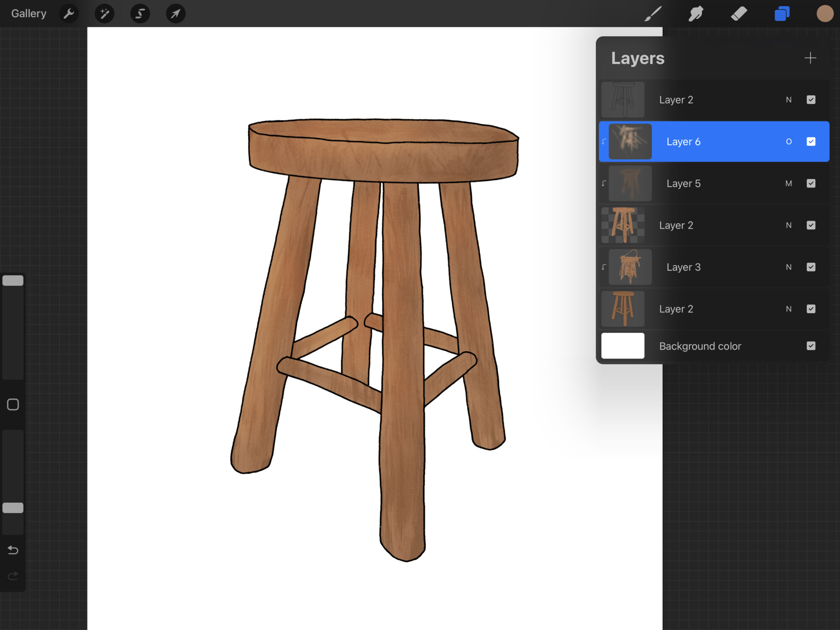Select the Eraser tool
The height and width of the screenshot is (630, 840).
tap(739, 14)
